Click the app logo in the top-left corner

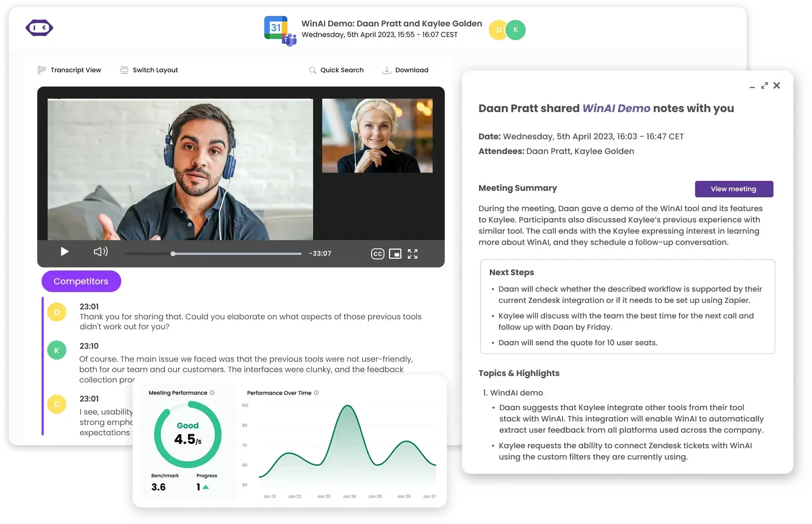(x=39, y=28)
